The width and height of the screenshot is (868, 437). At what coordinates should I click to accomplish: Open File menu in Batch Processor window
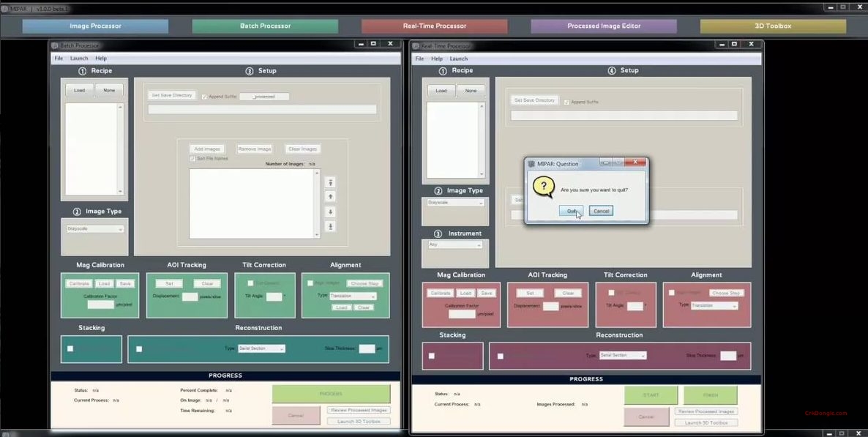[58, 58]
